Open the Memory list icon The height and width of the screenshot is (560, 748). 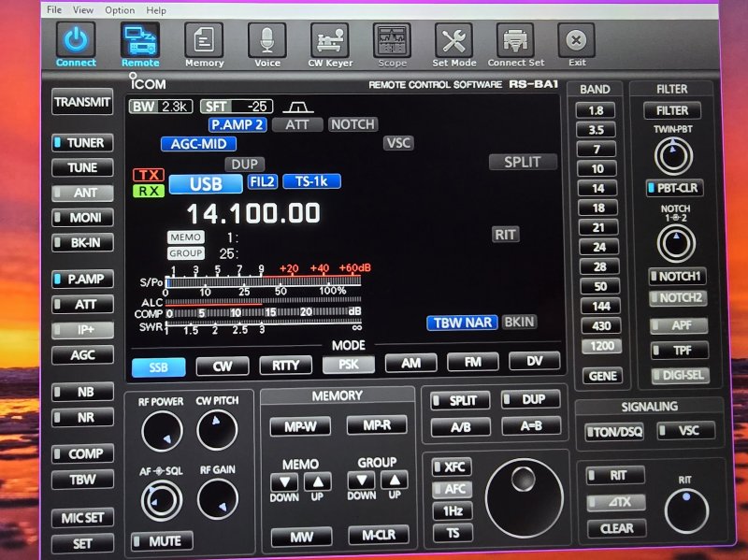coord(204,40)
